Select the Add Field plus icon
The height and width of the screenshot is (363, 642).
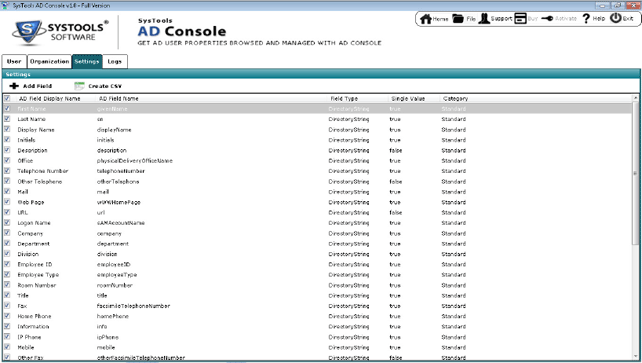pos(14,86)
